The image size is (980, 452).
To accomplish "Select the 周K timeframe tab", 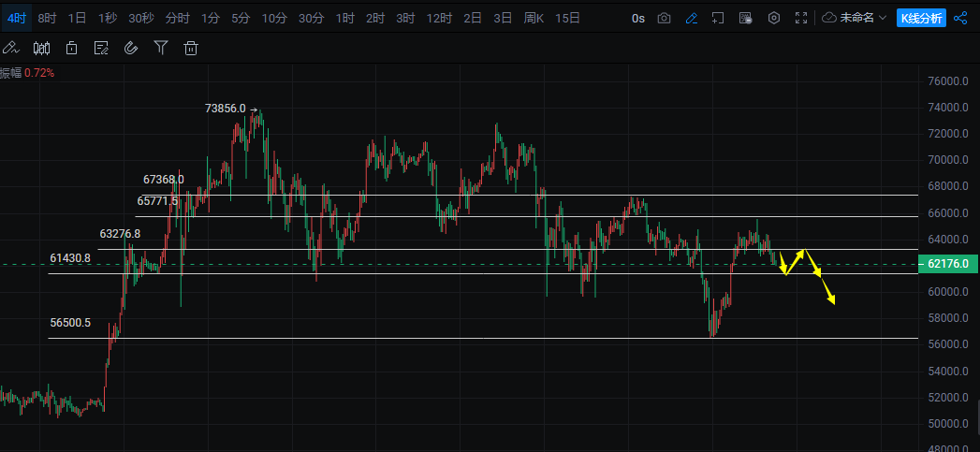I will (x=534, y=18).
